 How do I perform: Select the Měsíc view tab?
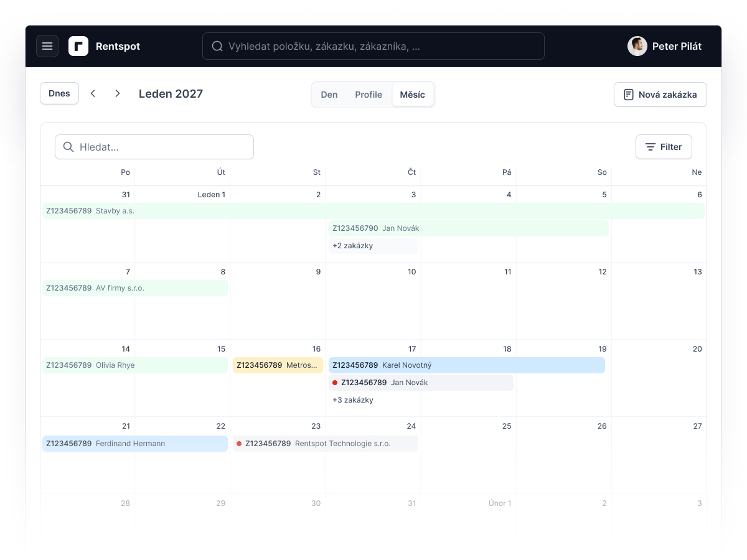(x=413, y=95)
